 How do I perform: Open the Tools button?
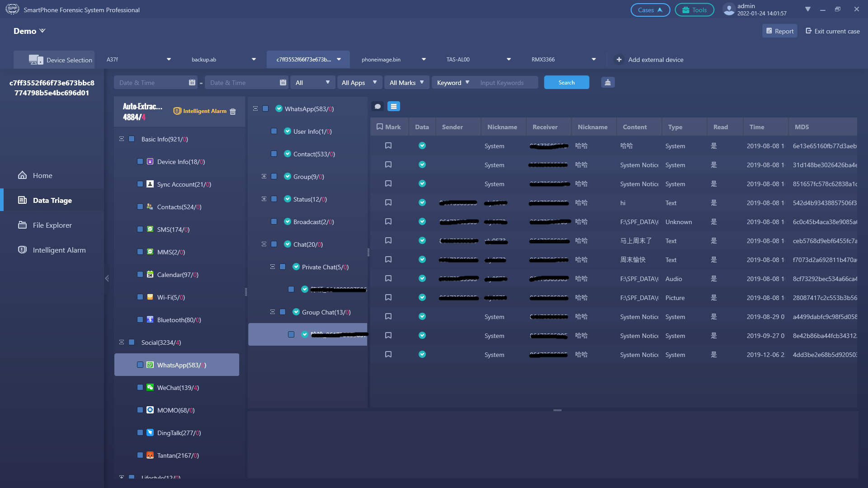click(x=694, y=10)
